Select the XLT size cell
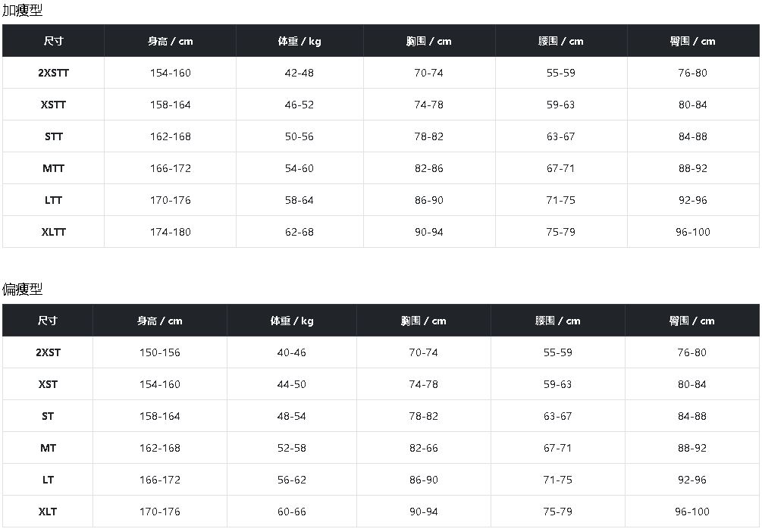 (48, 512)
